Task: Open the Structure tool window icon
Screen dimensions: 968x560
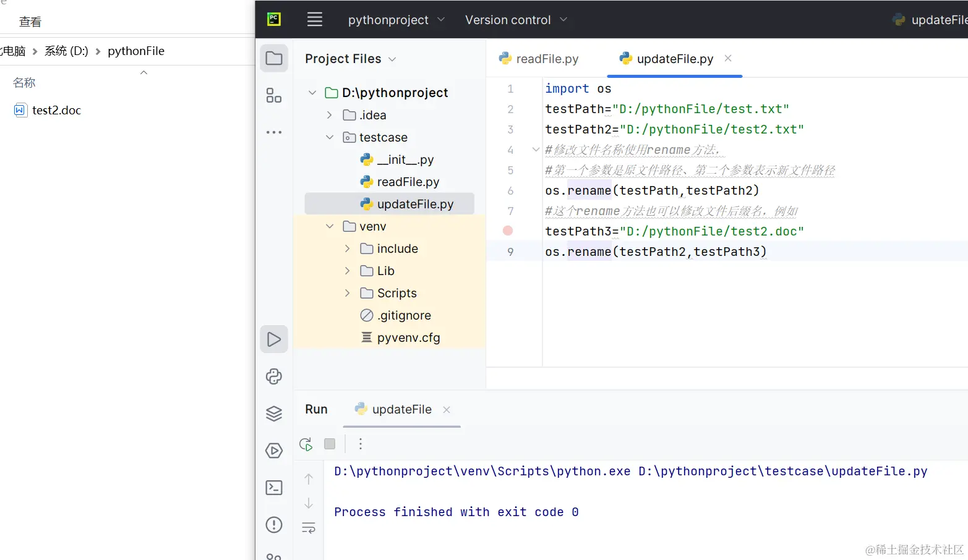Action: click(x=274, y=95)
